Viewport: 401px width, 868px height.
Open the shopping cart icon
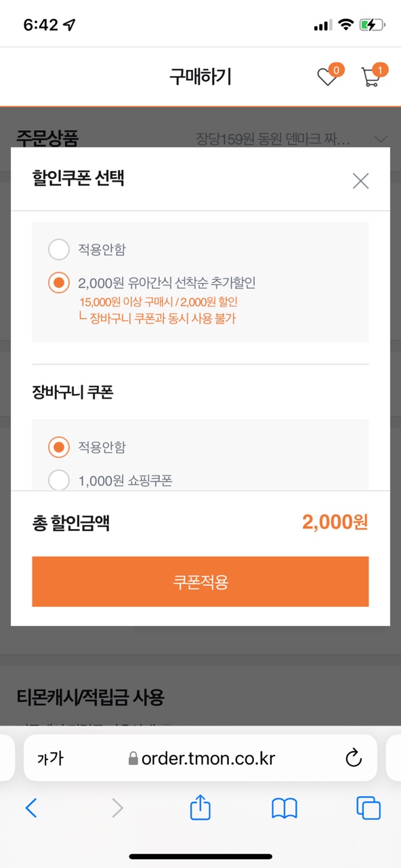372,77
